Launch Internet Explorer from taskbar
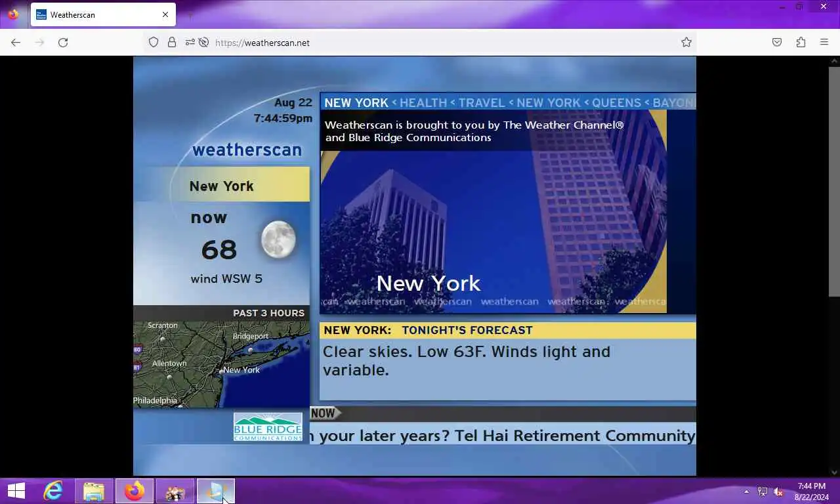 pos(53,491)
